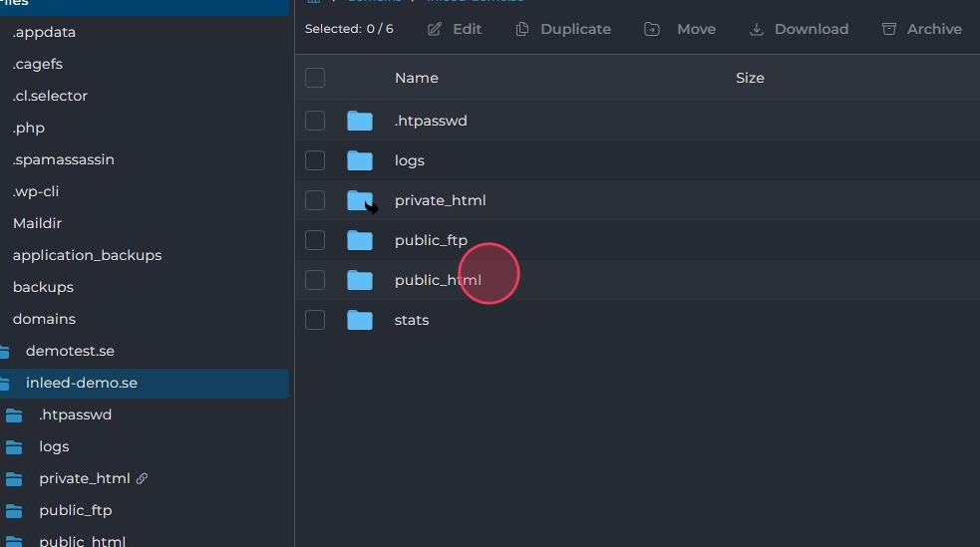This screenshot has height=547, width=980.
Task: Click the link symbol beside private_html in sidebar
Action: coord(142,478)
